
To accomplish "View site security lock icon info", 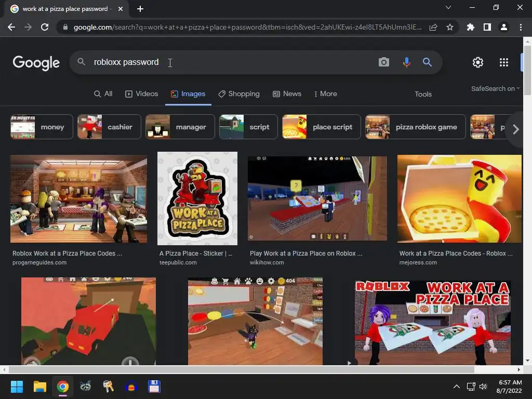I will coord(65,27).
